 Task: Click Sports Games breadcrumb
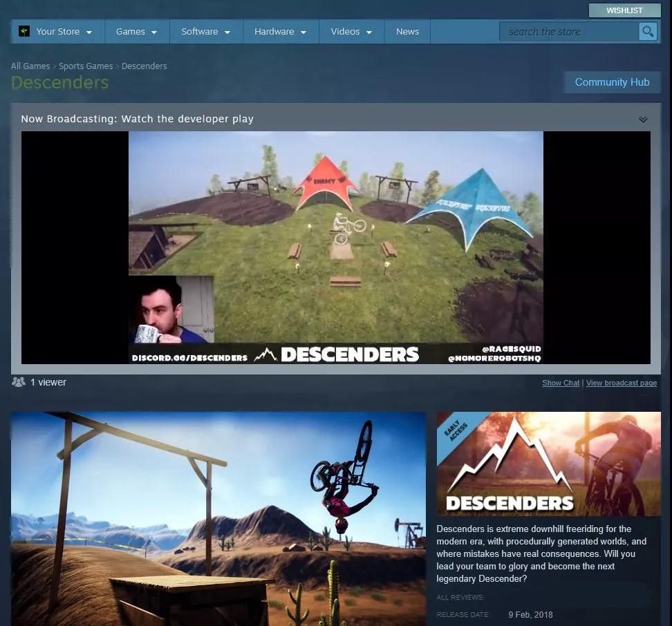coord(86,66)
